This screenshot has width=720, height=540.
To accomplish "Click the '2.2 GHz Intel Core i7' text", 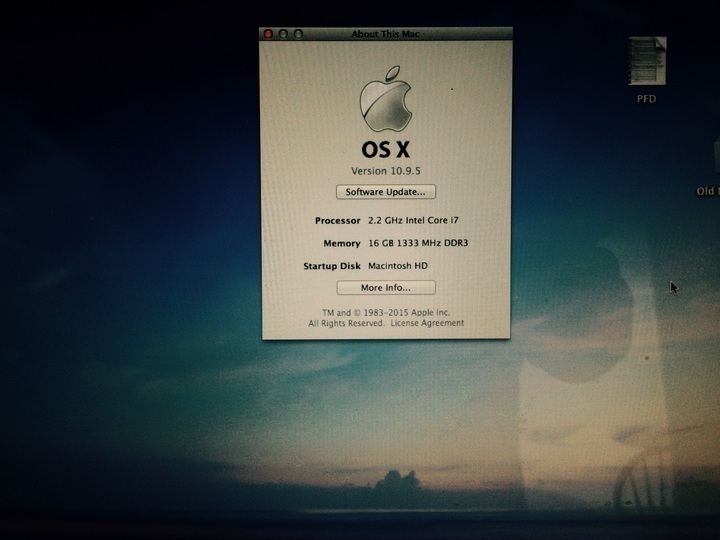I will point(413,220).
